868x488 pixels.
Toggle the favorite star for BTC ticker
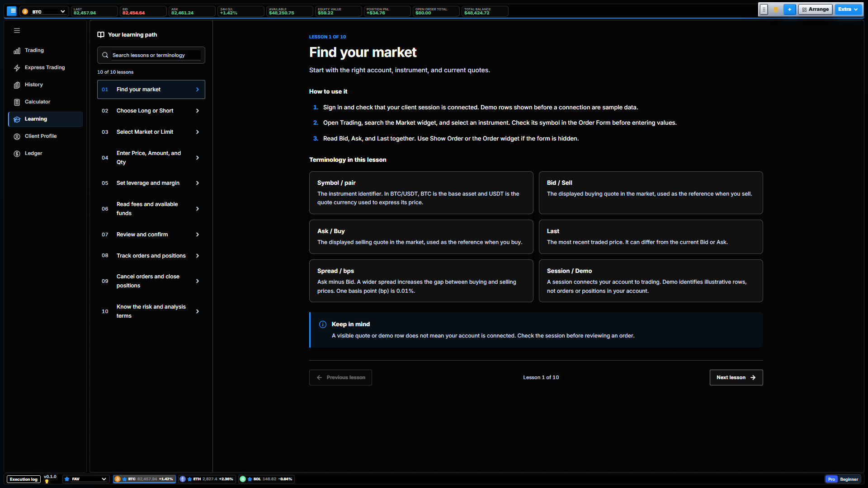[124, 479]
